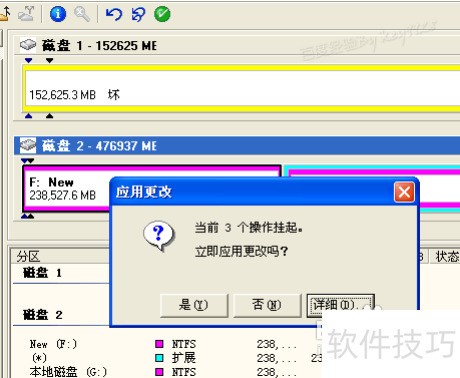Click magenta NTFS swatch for New (F:)

160,344
